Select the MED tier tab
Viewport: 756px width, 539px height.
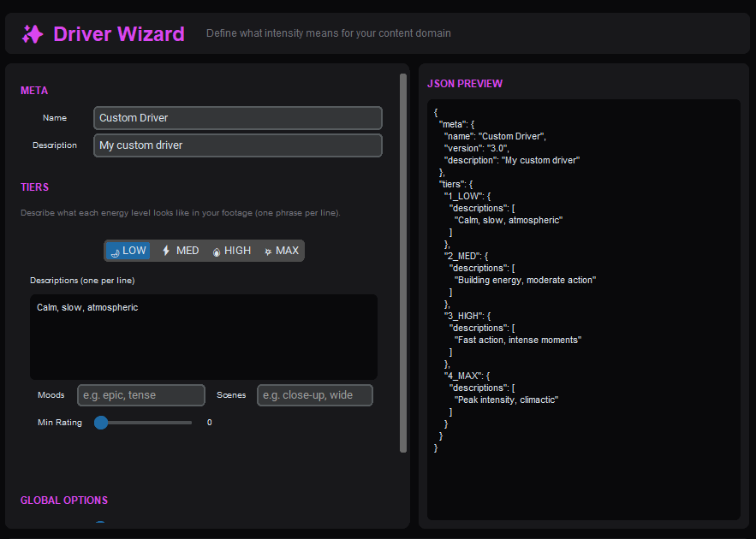pyautogui.click(x=180, y=251)
